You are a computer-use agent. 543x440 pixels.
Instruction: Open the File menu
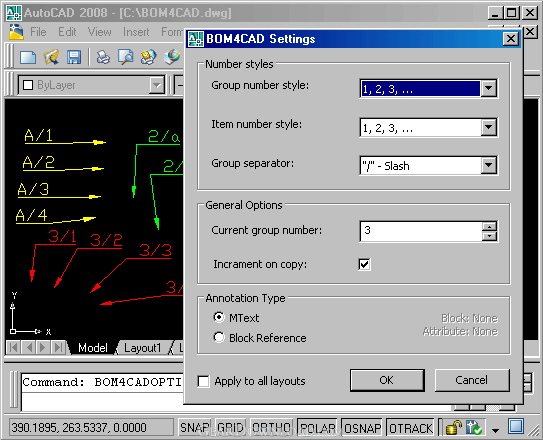[38, 32]
